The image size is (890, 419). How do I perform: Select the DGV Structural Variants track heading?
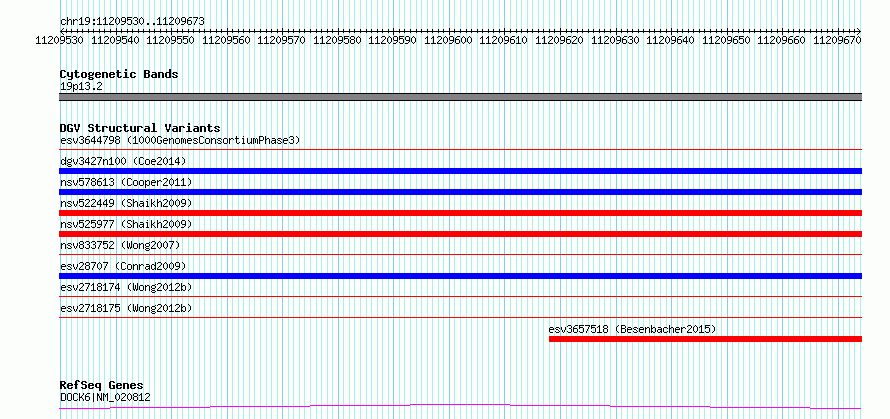point(140,128)
